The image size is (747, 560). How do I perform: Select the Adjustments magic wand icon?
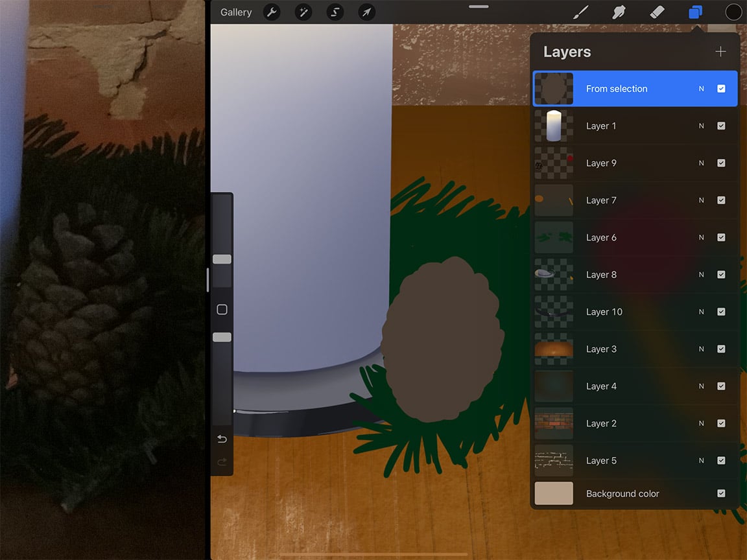click(x=303, y=12)
